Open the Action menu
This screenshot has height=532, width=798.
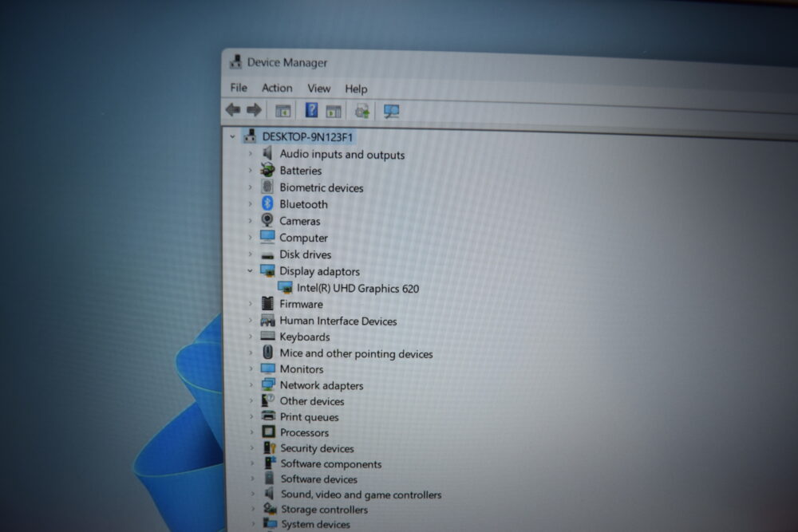pyautogui.click(x=277, y=88)
